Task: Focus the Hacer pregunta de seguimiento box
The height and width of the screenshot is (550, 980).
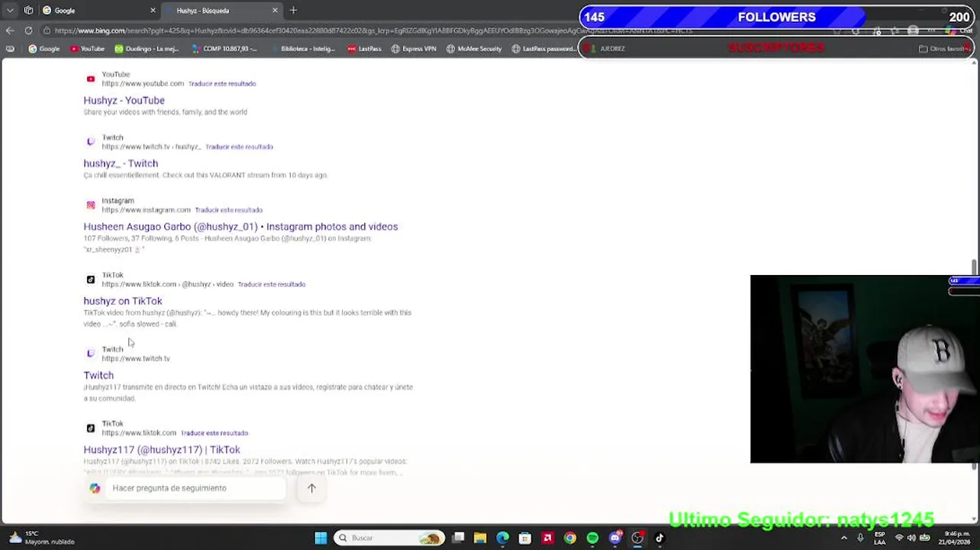Action: (x=197, y=488)
